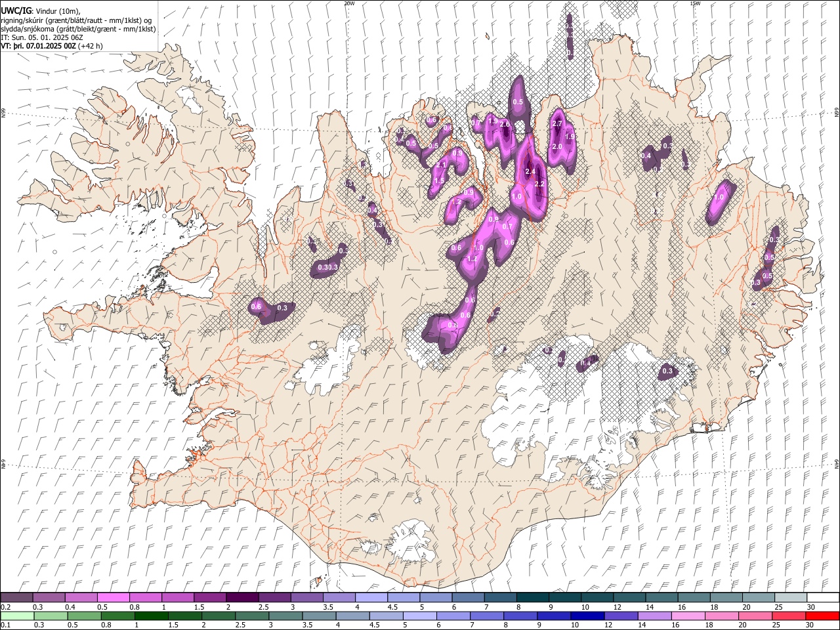The width and height of the screenshot is (840, 630).
Task: Click the '2.4' precipitation value on the map
Action: coord(531,172)
